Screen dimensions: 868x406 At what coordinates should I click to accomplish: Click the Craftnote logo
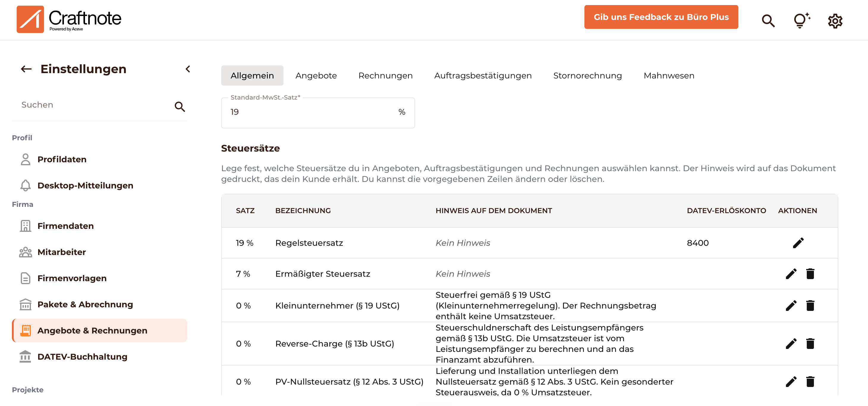pyautogui.click(x=69, y=19)
